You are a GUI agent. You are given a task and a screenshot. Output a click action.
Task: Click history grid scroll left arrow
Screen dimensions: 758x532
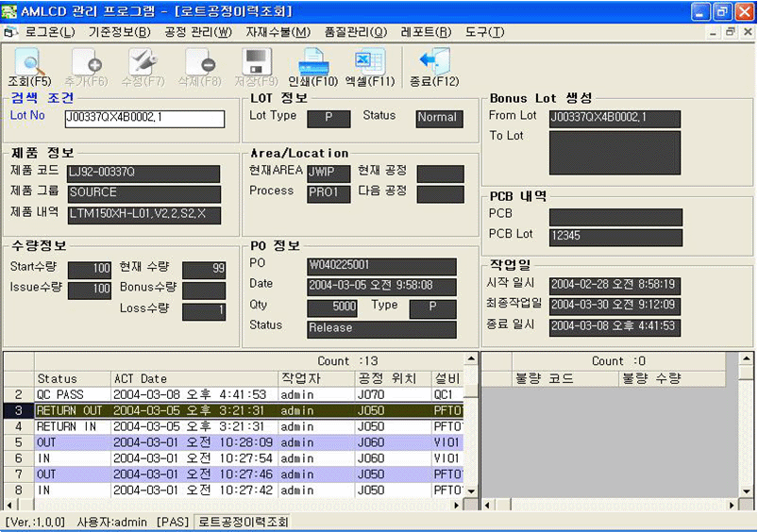9,505
